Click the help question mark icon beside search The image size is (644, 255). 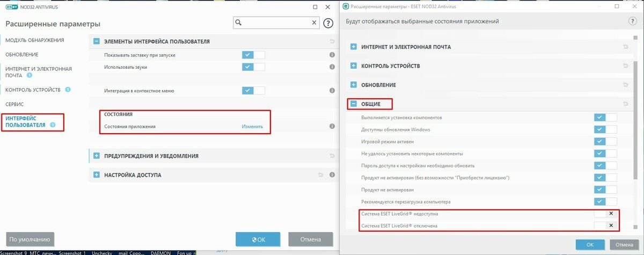[328, 23]
